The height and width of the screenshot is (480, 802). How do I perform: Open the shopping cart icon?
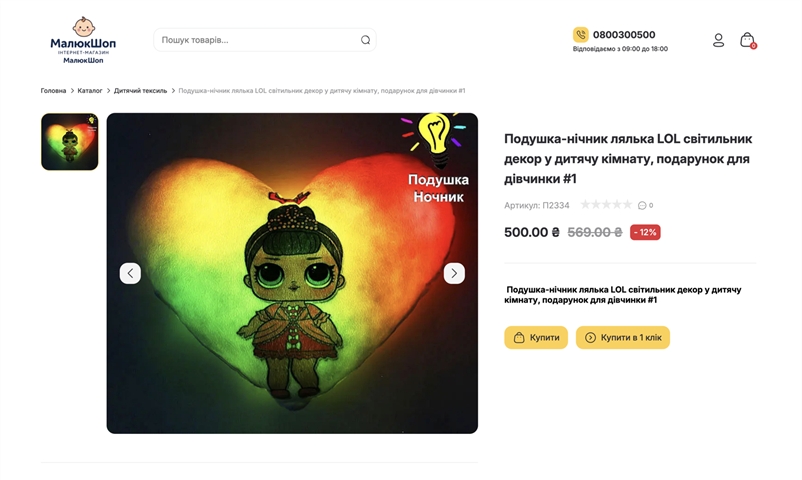click(x=747, y=40)
